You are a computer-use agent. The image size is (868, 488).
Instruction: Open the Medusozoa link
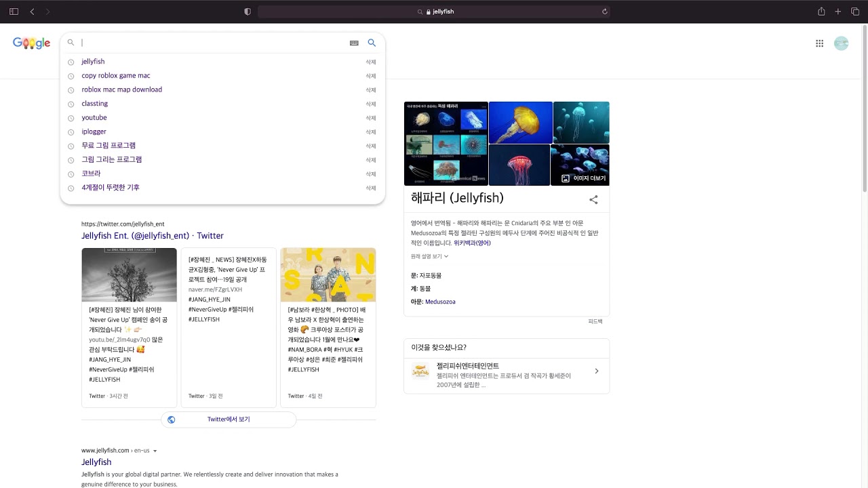click(x=440, y=302)
